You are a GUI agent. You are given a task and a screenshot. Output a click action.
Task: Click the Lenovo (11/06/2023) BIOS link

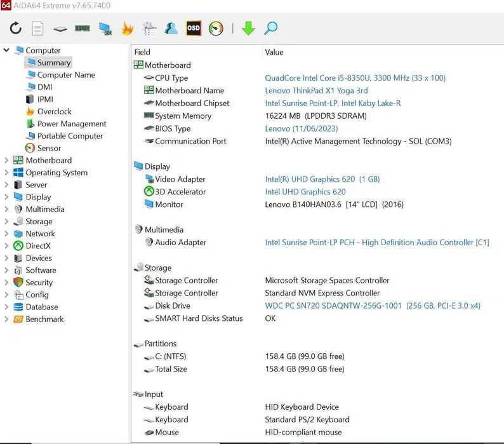pyautogui.click(x=301, y=128)
